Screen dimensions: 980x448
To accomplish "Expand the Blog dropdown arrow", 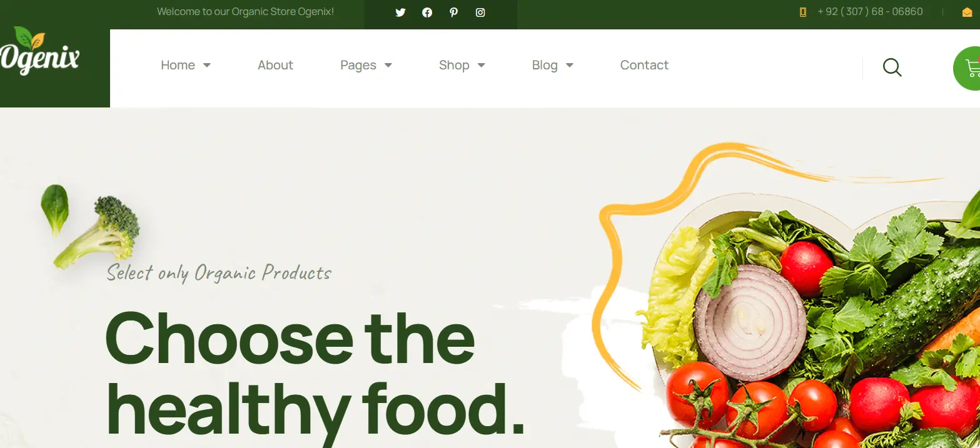I will 569,65.
